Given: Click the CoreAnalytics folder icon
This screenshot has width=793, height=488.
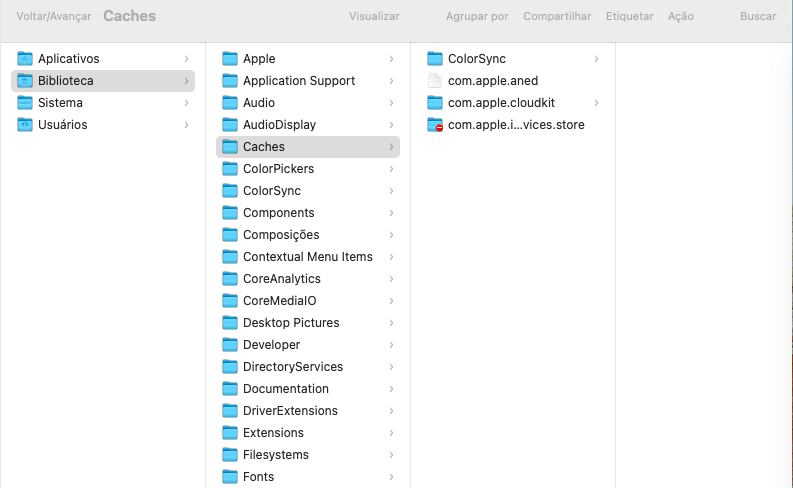Looking at the screenshot, I should (230, 279).
